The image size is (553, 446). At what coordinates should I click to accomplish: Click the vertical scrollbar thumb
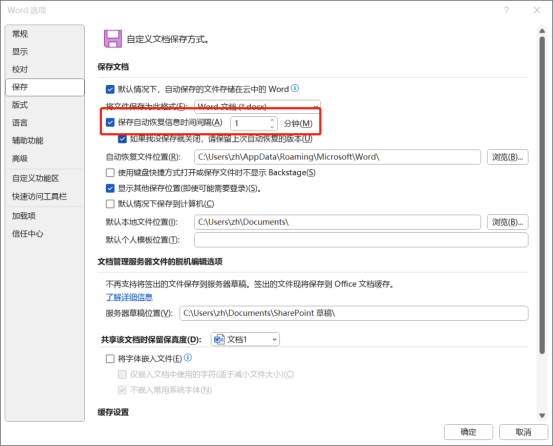542,195
